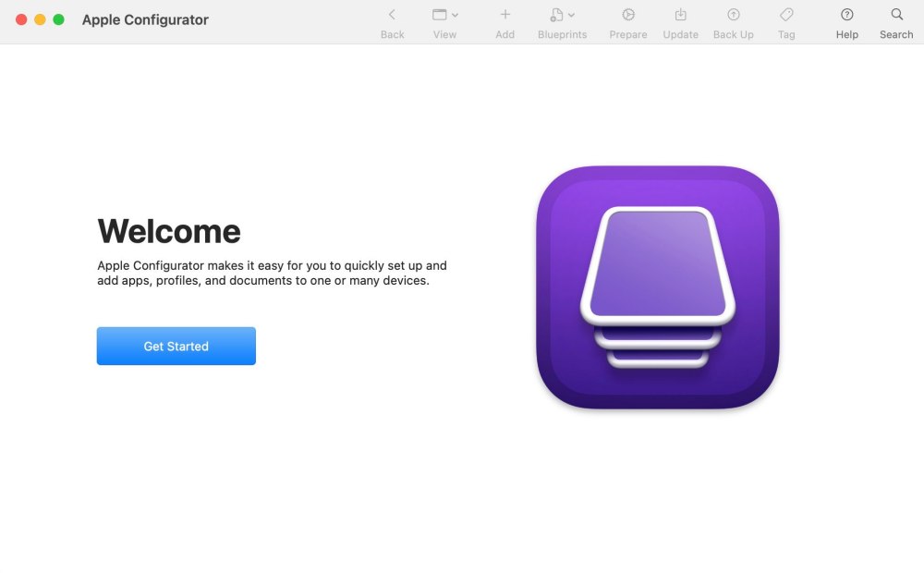Screen dimensions: 924x573
Task: Click the Update download icon
Action: coord(681,15)
